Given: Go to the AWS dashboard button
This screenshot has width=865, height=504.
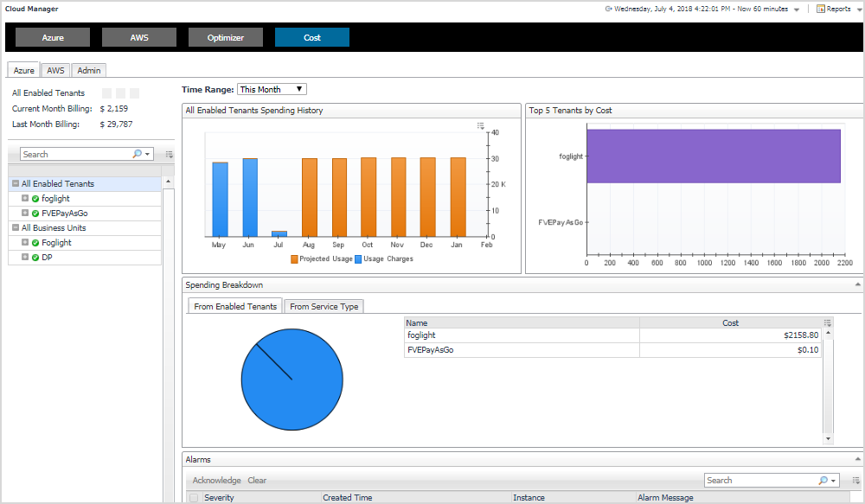Looking at the screenshot, I should pos(139,37).
